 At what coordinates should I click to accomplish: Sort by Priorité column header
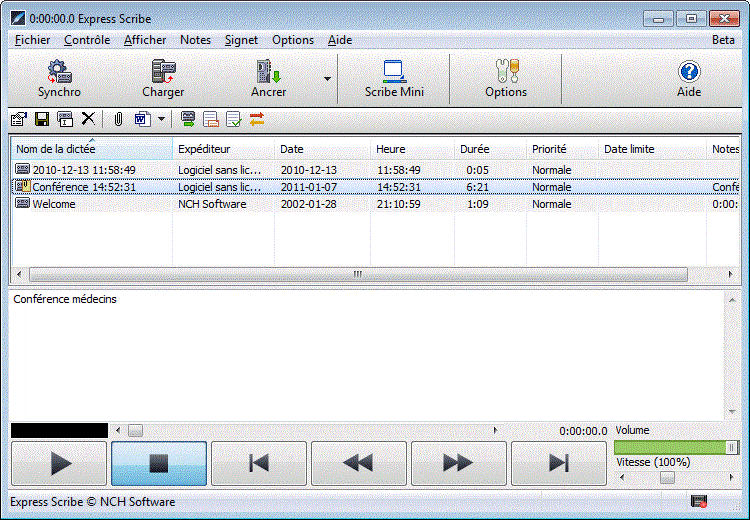coord(562,149)
